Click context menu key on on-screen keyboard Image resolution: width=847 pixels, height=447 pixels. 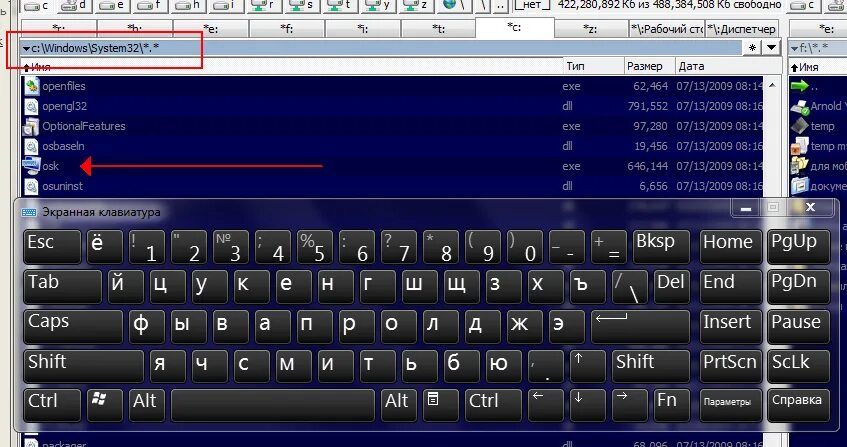coord(441,405)
